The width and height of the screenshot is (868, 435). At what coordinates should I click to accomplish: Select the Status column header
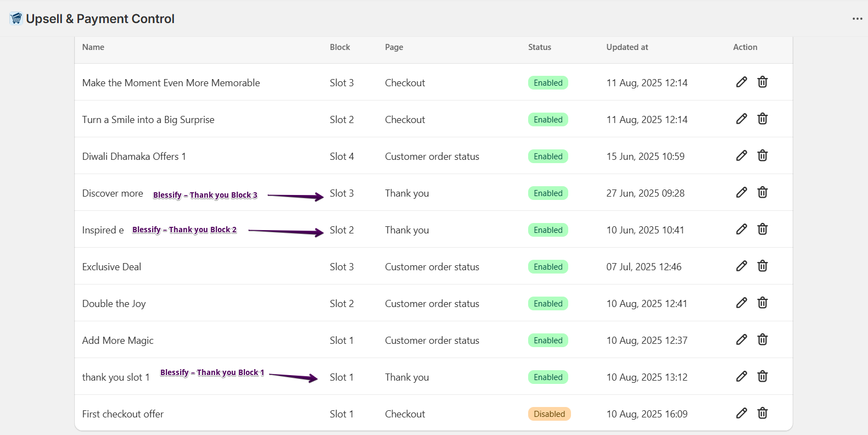coord(539,47)
